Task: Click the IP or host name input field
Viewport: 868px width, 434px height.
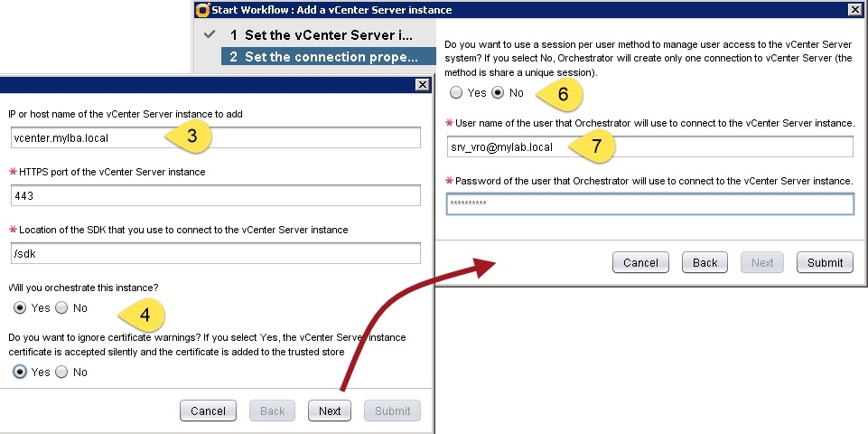Action: 215,137
